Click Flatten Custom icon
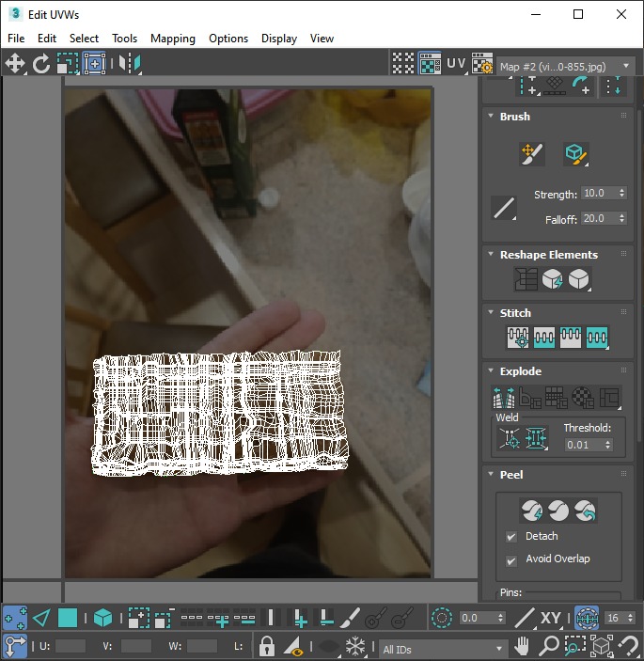 (x=610, y=398)
